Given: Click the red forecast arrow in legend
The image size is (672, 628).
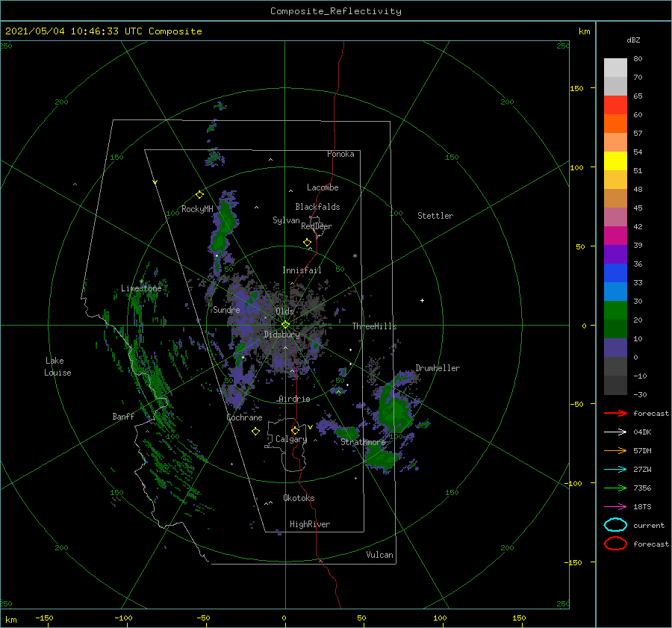Looking at the screenshot, I should pos(615,413).
